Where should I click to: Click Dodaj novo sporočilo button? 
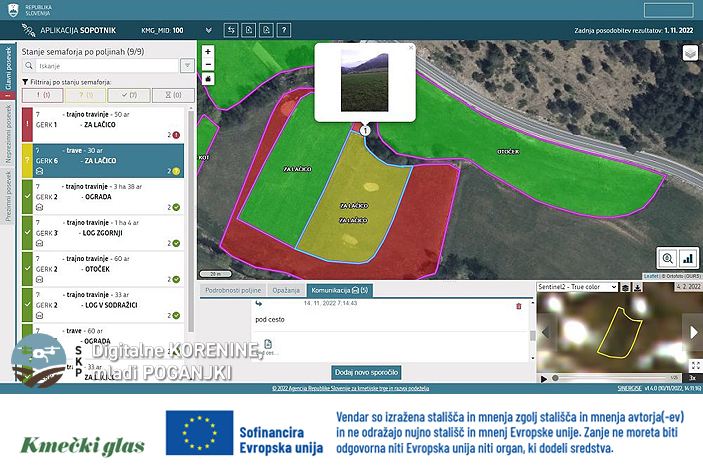pos(366,372)
